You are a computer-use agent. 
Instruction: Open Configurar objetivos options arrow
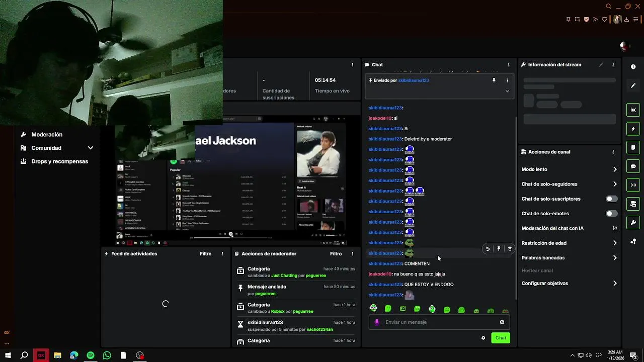pos(615,284)
